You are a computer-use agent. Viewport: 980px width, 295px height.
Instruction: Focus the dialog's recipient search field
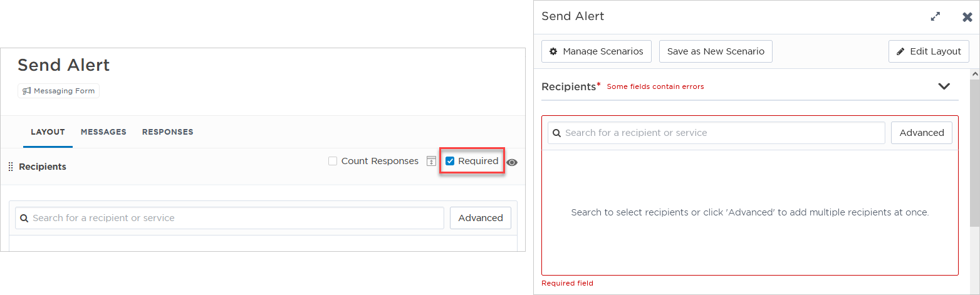(x=716, y=133)
